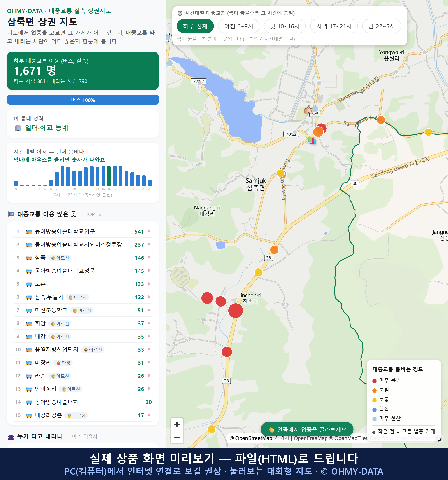448x480 pixels.
Task: Click bus icon in 내강 35 row
Action: coord(29,337)
